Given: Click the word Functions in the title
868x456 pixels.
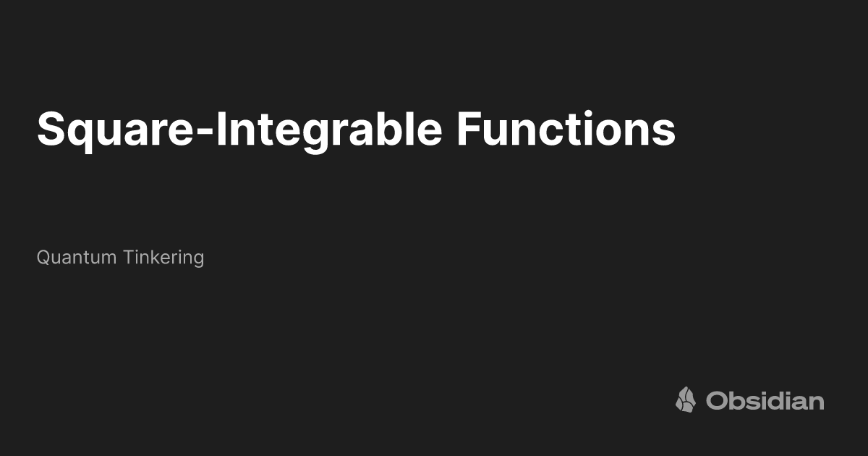Looking at the screenshot, I should [566, 128].
